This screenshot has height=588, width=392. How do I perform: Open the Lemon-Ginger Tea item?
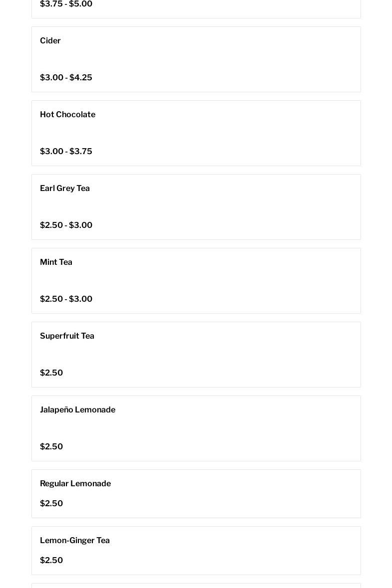click(x=75, y=541)
